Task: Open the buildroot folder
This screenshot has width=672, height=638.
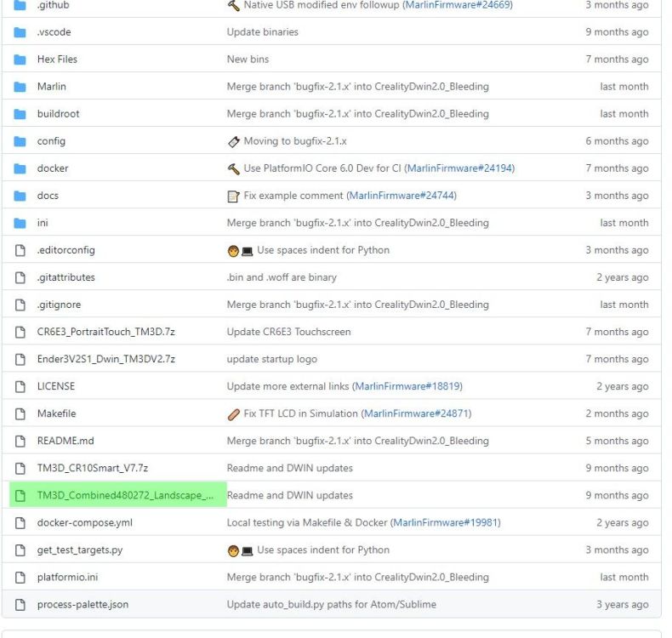Action: 59,114
